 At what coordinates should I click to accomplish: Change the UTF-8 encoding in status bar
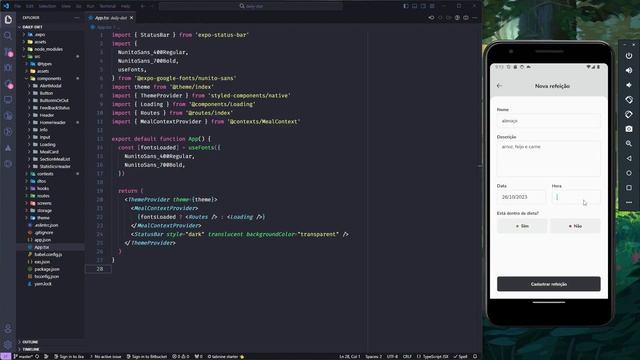click(x=392, y=356)
